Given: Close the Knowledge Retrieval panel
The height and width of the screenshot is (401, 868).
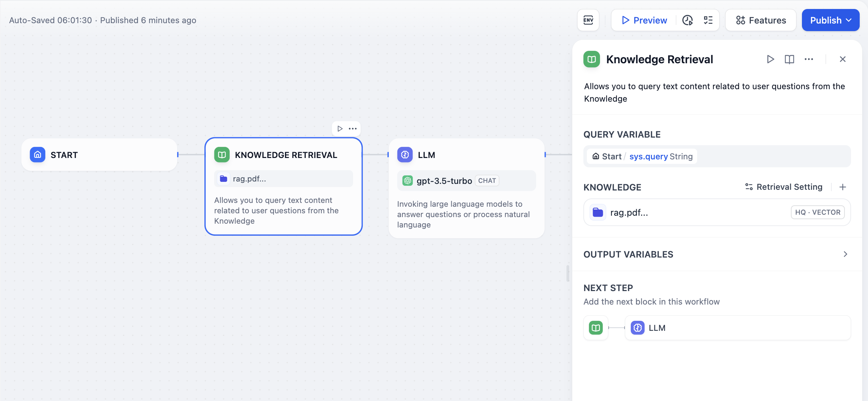Looking at the screenshot, I should (x=842, y=59).
